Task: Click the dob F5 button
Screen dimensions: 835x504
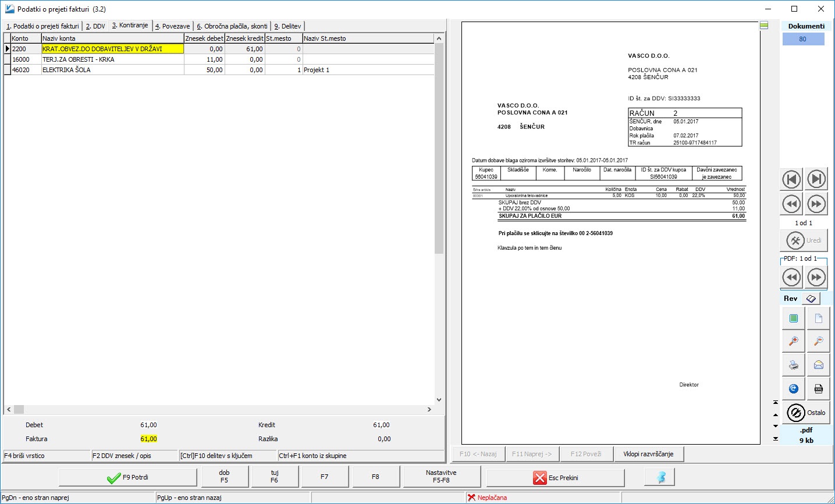Action: [x=224, y=477]
